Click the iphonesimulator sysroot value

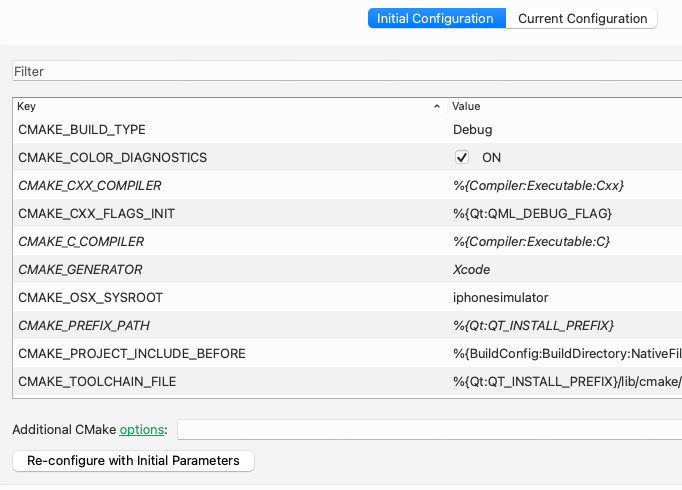pyautogui.click(x=500, y=298)
